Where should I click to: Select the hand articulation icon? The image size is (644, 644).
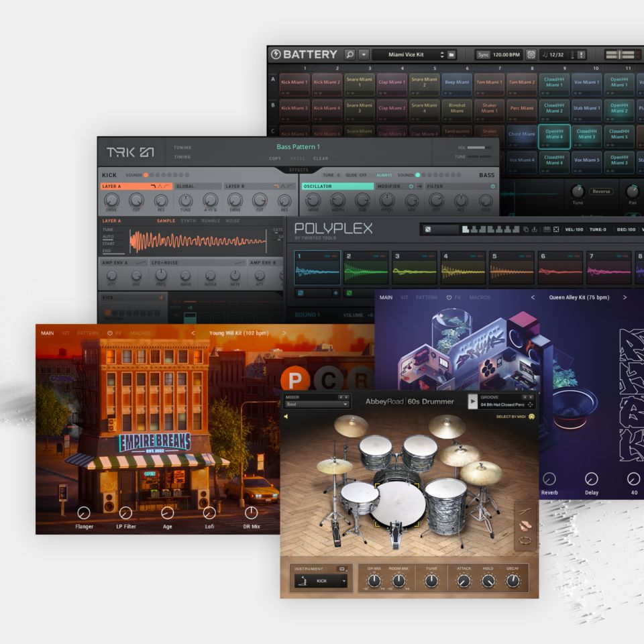tap(525, 526)
